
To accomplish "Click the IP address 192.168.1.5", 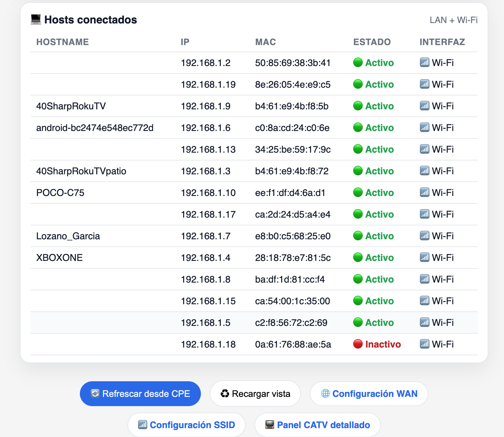I will [206, 323].
